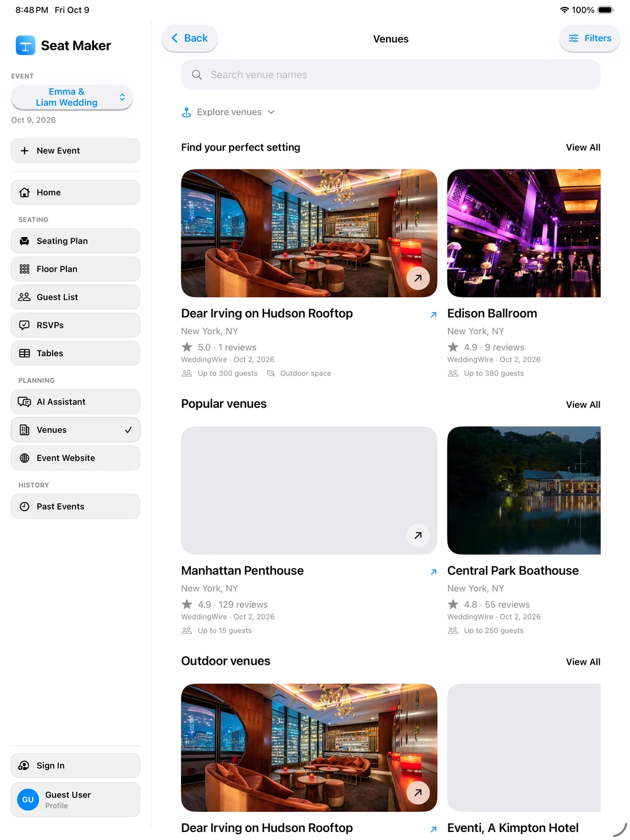Click the Central Park Boathouse title
Image resolution: width=630 pixels, height=840 pixels.
[513, 571]
